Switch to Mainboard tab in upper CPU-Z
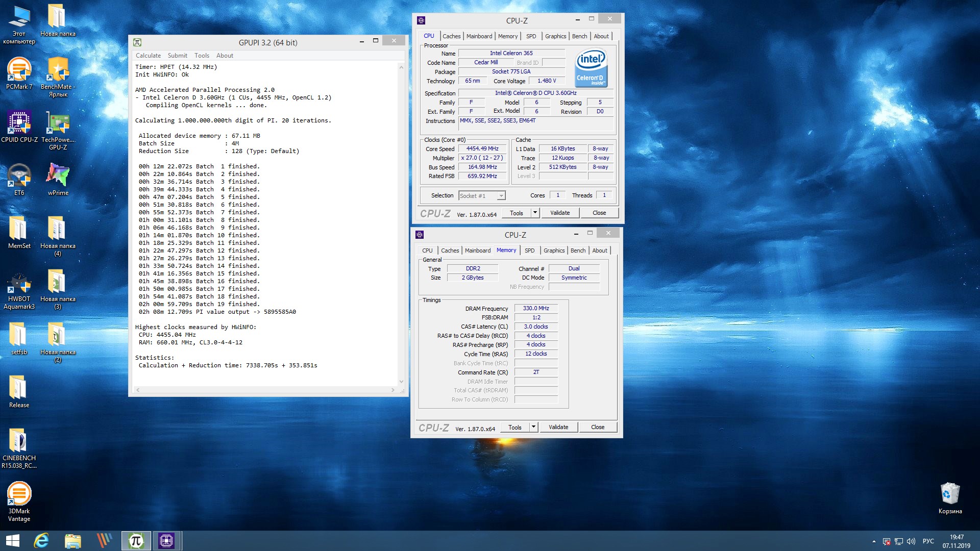 pos(479,36)
